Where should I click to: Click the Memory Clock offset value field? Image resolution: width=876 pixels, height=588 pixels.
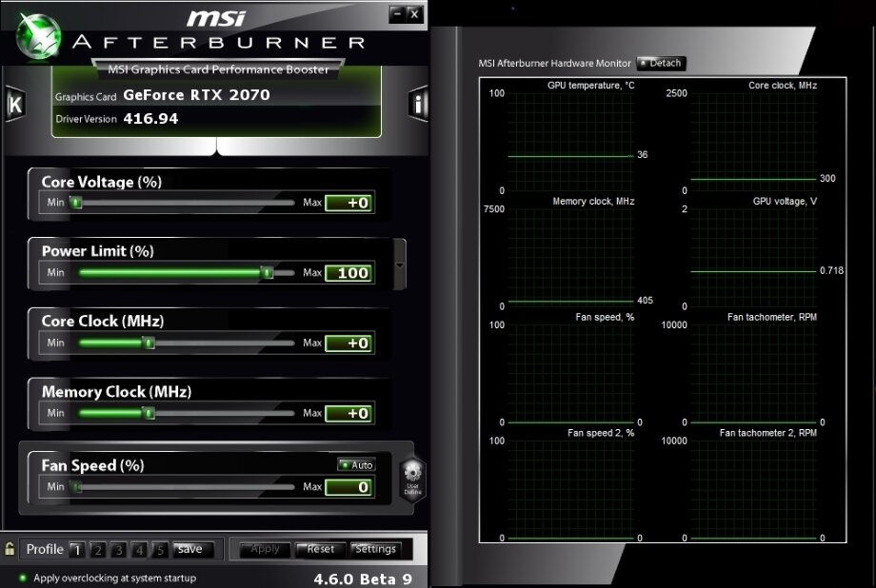point(349,413)
